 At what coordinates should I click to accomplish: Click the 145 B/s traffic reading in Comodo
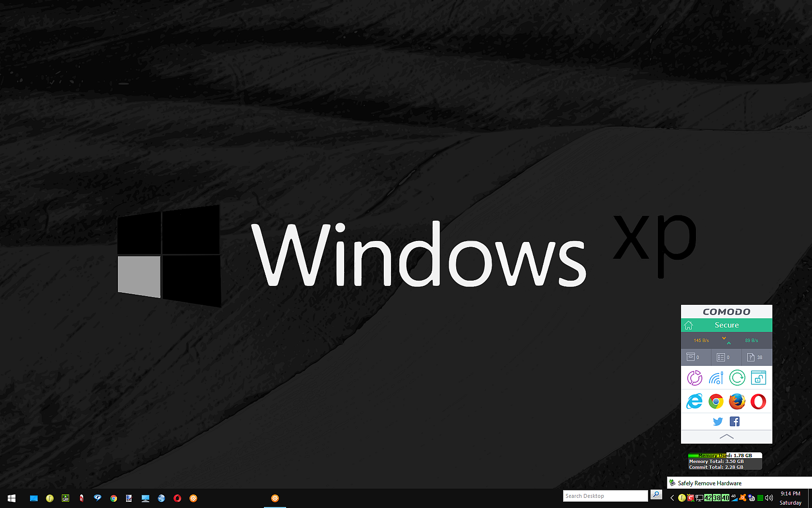701,341
